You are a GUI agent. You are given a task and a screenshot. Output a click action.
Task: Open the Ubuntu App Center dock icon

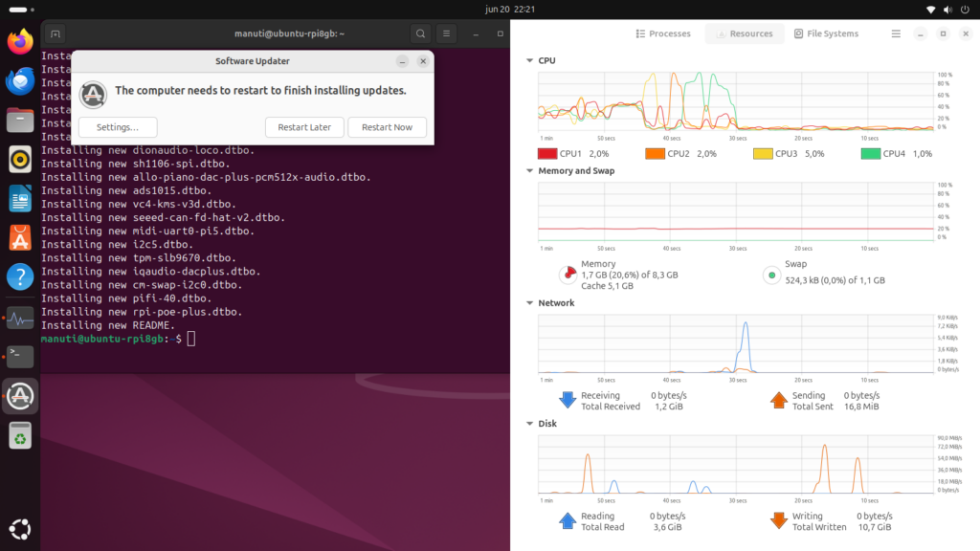point(20,238)
